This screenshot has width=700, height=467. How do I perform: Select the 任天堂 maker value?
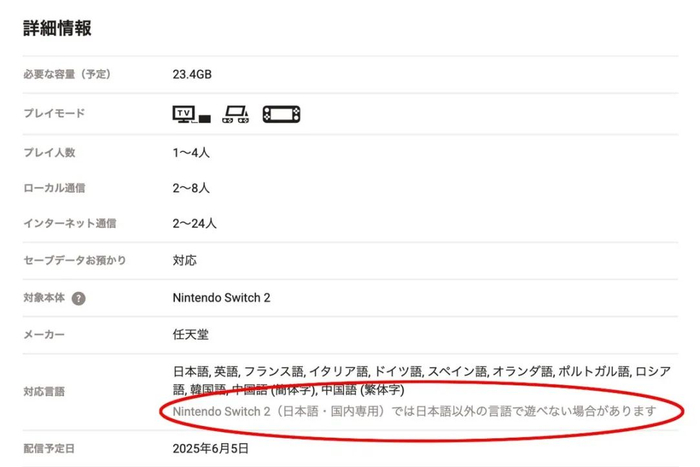point(191,334)
